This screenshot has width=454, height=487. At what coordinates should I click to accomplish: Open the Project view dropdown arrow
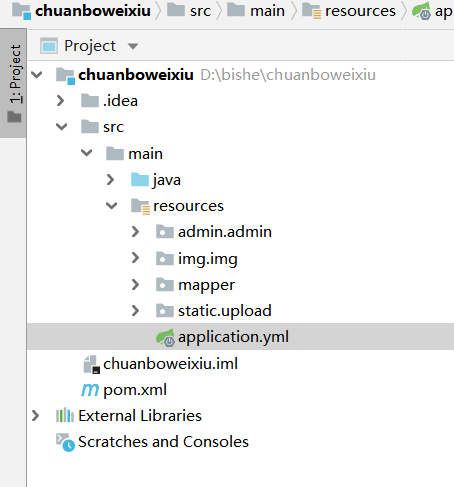pos(133,46)
